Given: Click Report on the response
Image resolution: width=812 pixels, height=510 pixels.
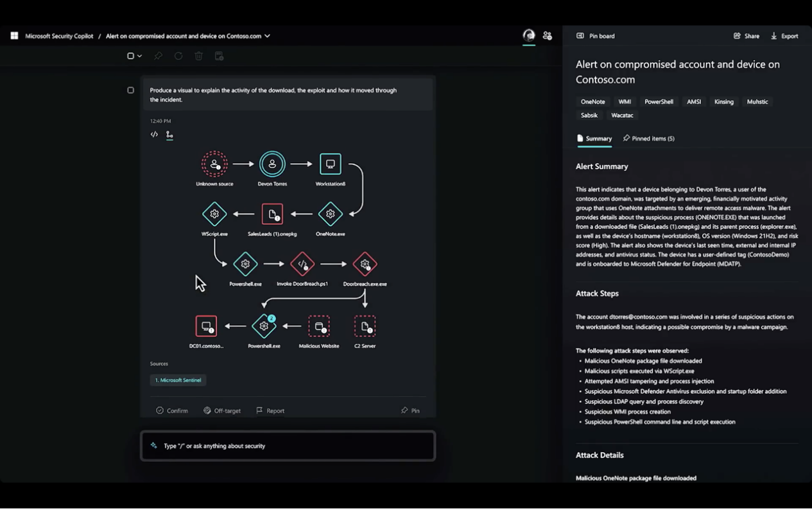Looking at the screenshot, I should (x=270, y=410).
